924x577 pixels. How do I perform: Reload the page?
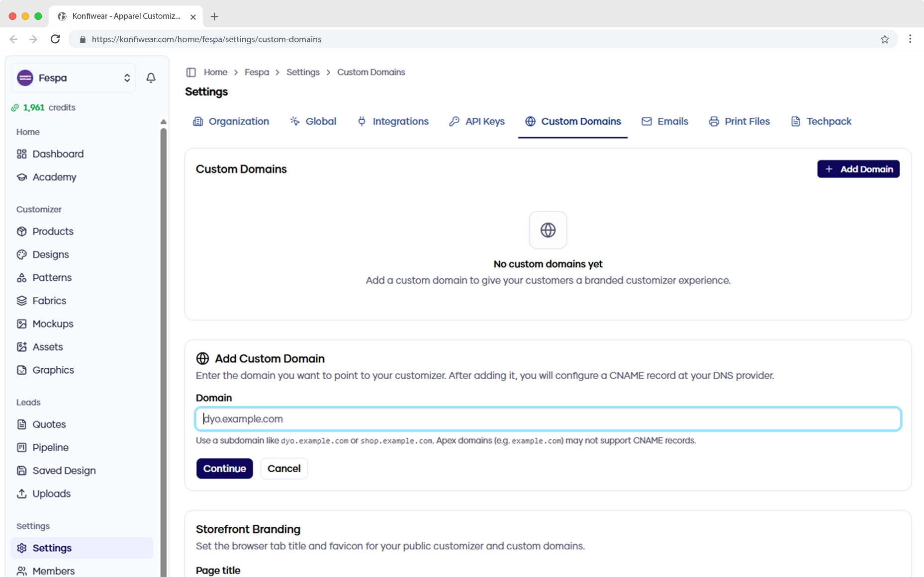(x=55, y=39)
